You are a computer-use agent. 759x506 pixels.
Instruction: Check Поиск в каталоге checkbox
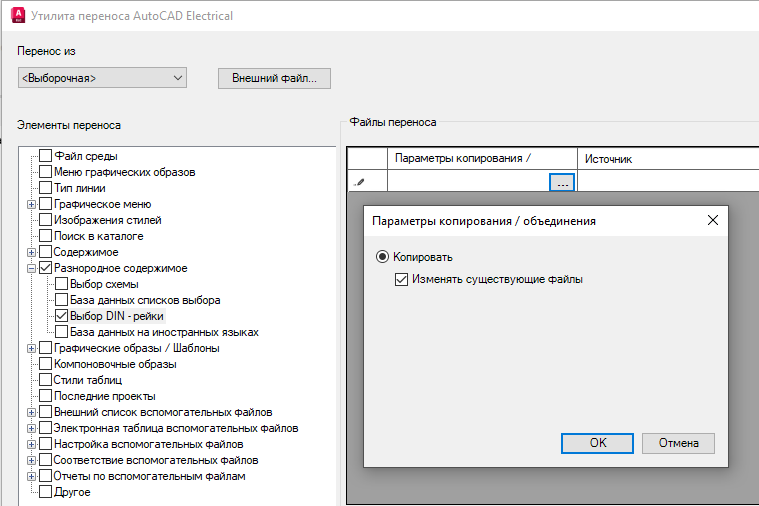coord(46,236)
